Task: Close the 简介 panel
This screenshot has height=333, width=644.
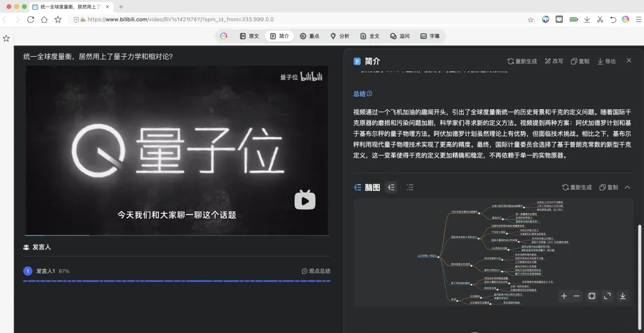Action: (629, 60)
